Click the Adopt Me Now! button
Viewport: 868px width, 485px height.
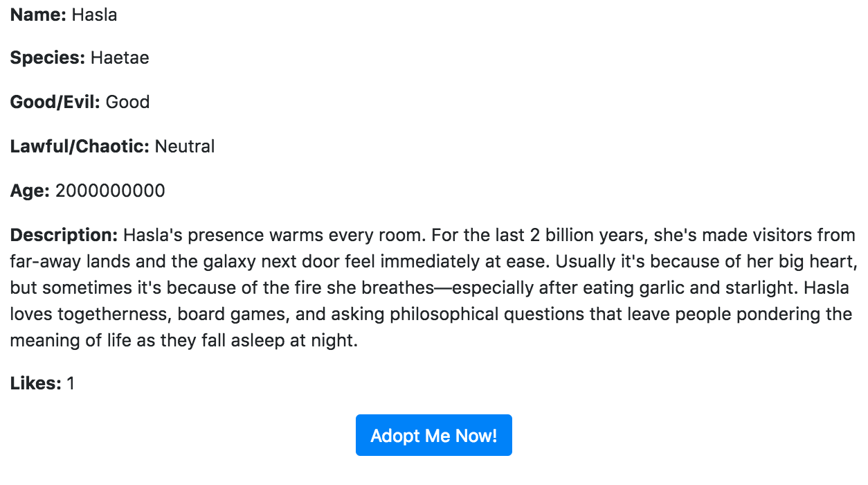434,435
